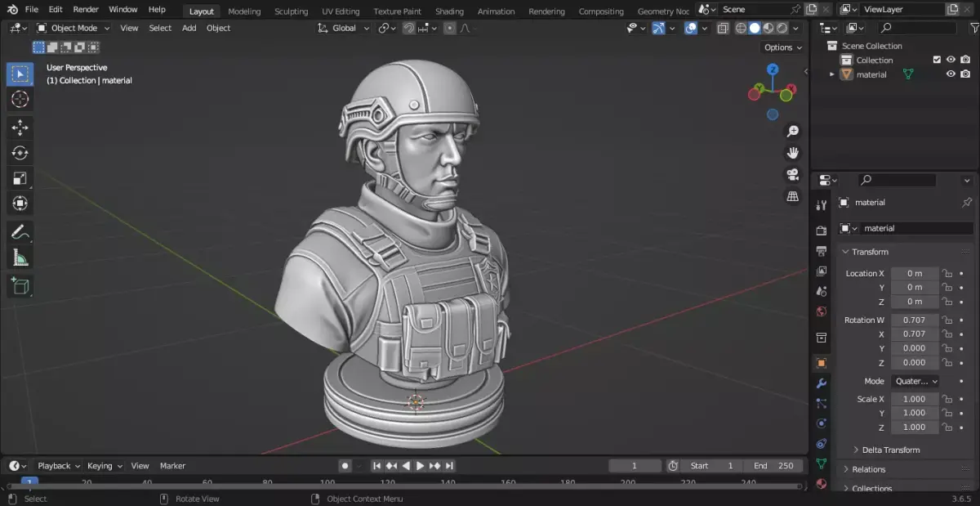Image resolution: width=980 pixels, height=506 pixels.
Task: Open the Physics properties tab
Action: click(822, 423)
